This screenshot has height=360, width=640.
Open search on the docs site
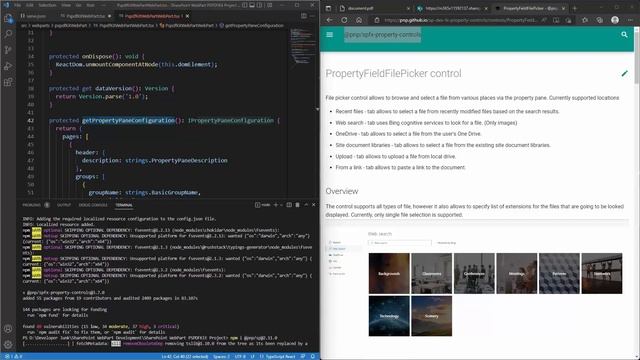(624, 35)
